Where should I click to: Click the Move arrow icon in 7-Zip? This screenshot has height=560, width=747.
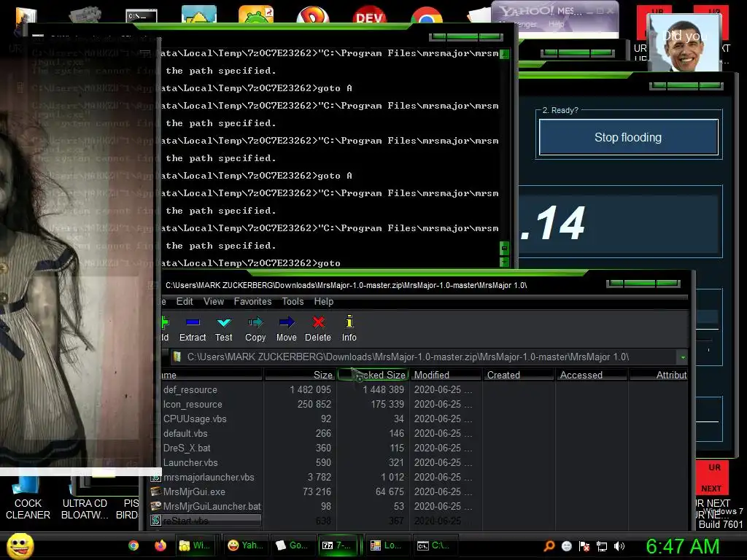(286, 323)
